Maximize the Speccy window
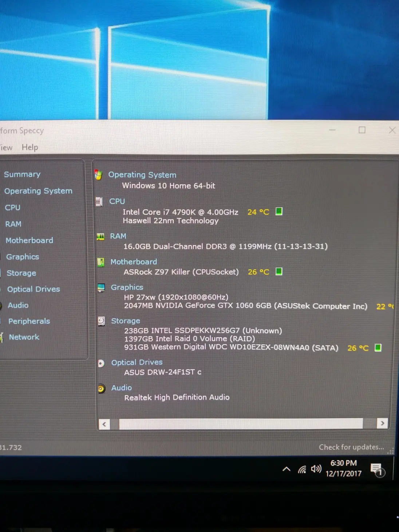This screenshot has width=399, height=532. (x=362, y=130)
